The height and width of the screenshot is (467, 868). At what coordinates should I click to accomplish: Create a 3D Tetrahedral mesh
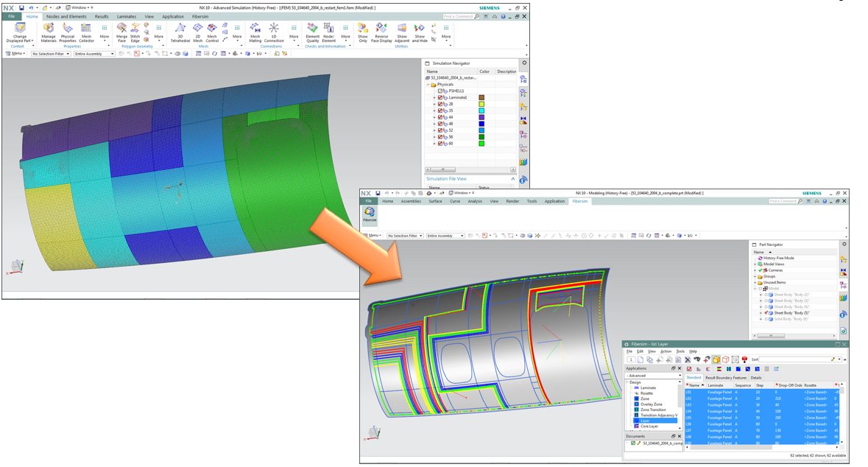tap(180, 32)
